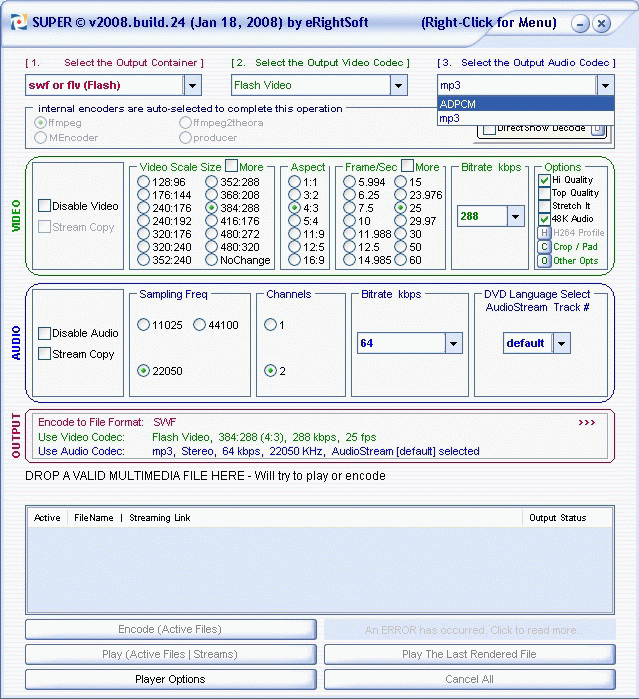Open the audio Bitrate kbps dropdown
Image resolution: width=639 pixels, height=699 pixels.
pos(453,343)
